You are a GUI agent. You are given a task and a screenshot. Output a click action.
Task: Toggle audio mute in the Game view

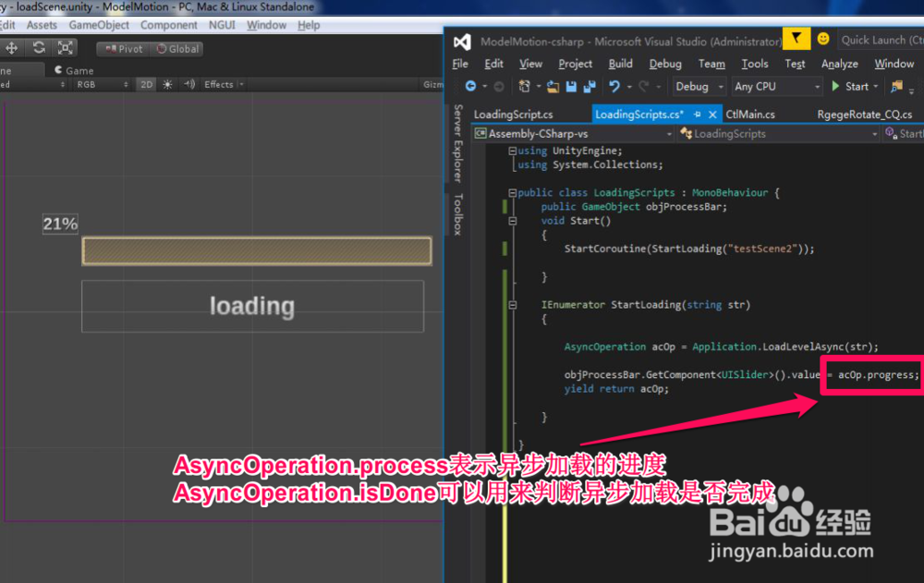pyautogui.click(x=189, y=84)
